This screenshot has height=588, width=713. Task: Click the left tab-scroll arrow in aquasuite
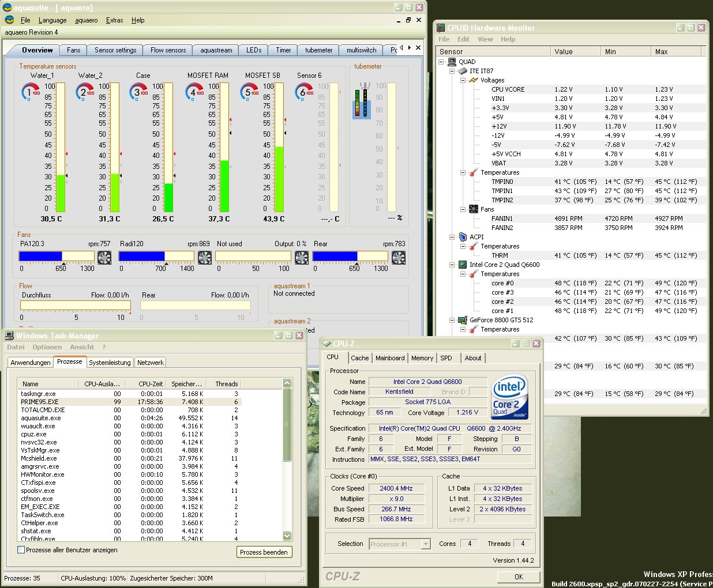pos(401,48)
